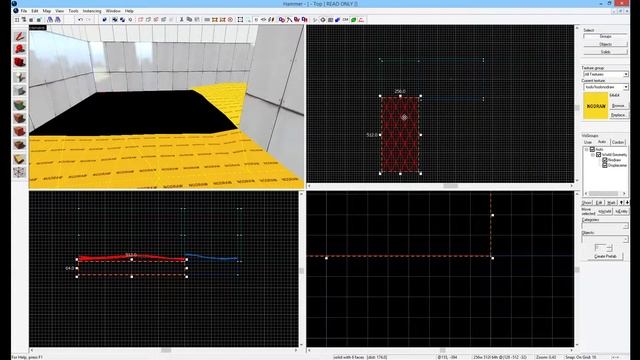Switch to the User visgroups tab
Screen dimensions: 640x360
pyautogui.click(x=588, y=142)
